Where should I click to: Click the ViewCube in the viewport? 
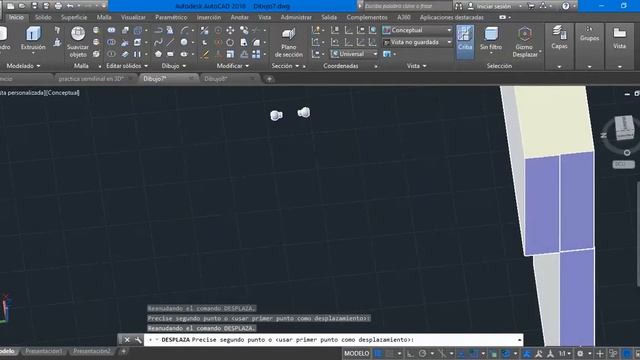[x=624, y=127]
